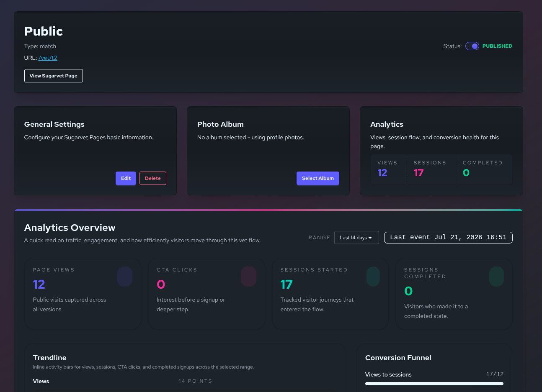Screen dimensions: 542x392
Task: Click the View Sugarvet Page button
Action: click(x=54, y=76)
